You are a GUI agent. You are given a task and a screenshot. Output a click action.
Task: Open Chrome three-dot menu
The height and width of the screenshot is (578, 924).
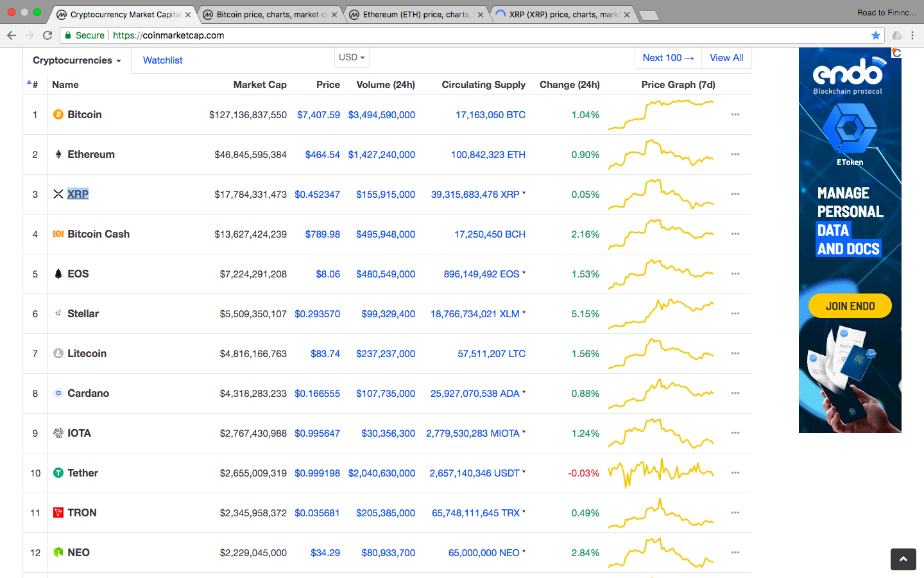click(912, 35)
